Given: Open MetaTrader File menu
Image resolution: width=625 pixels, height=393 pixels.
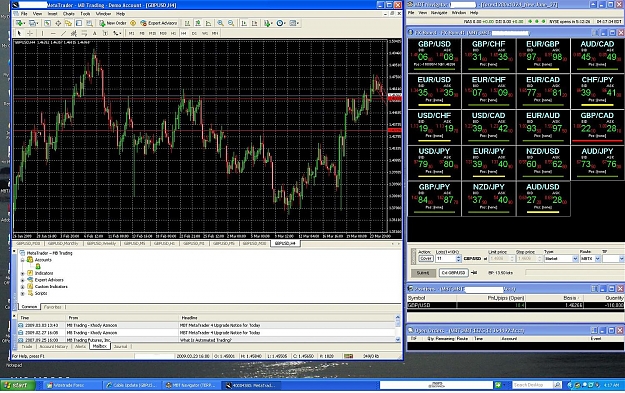Looking at the screenshot, I should (24, 14).
